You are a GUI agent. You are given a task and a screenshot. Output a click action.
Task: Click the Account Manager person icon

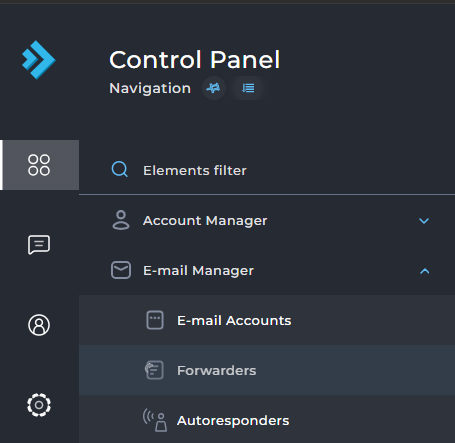121,220
